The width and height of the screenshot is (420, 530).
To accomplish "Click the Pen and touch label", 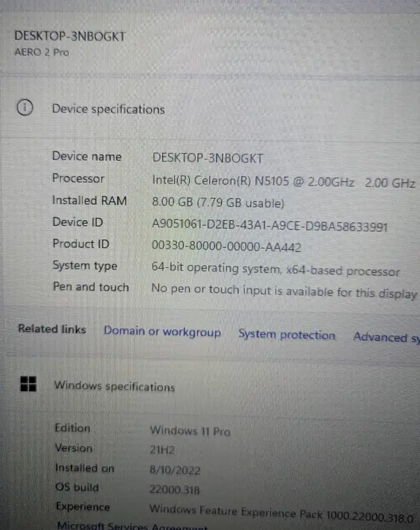I will point(91,287).
